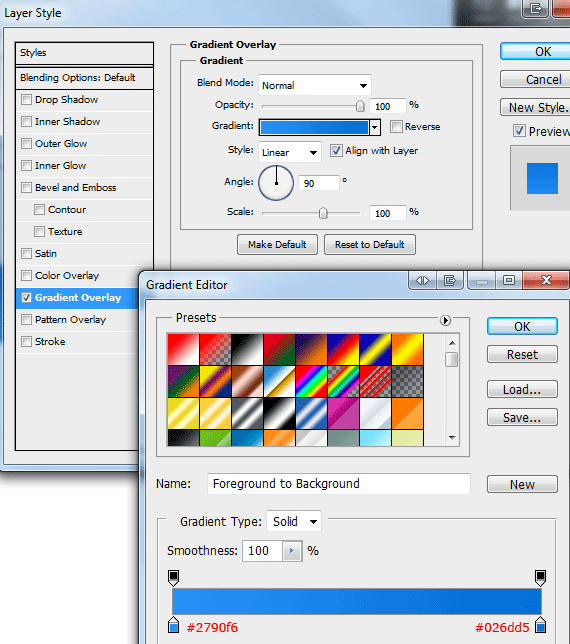Click the Opacity slider handle

point(360,106)
